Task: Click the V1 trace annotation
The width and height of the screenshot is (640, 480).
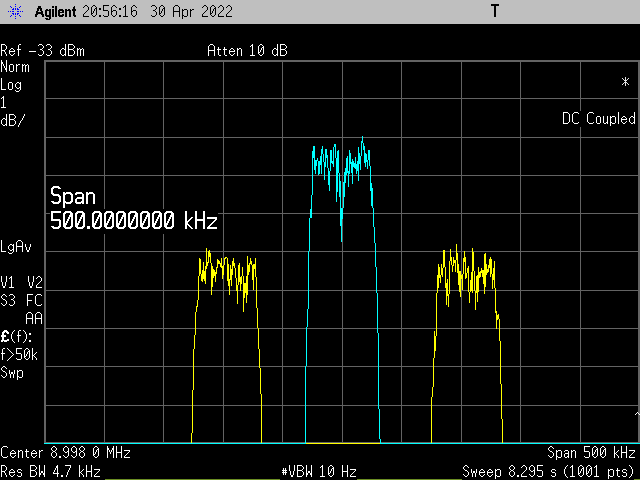Action: pyautogui.click(x=8, y=282)
